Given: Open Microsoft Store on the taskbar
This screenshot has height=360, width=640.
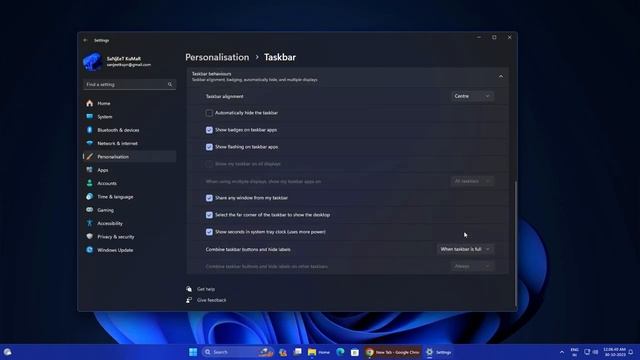Looking at the screenshot, I should (x=355, y=352).
